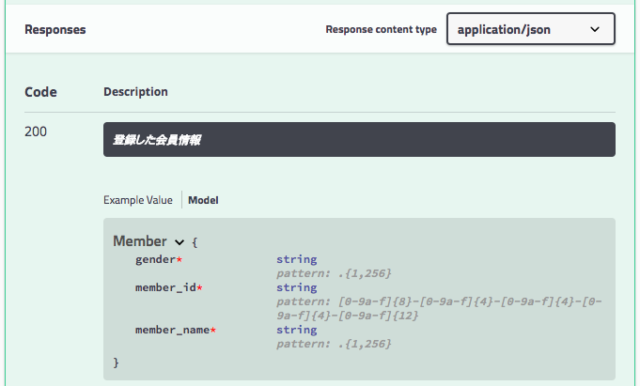Viewport: 640px width, 386px height.
Task: Click the red required asterisk beside member_id
Action: pos(200,287)
